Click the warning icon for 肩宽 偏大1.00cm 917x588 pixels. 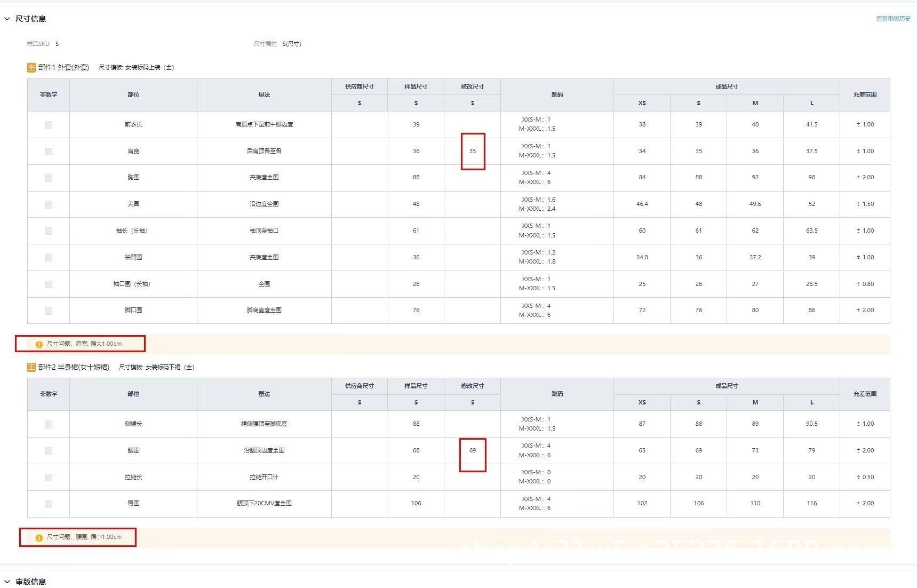click(x=39, y=344)
